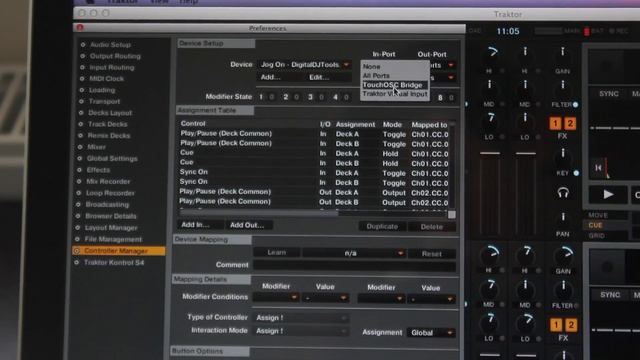Select TouchOSC Bridge in the In-Port list
Image resolution: width=640 pixels, height=360 pixels.
394,85
